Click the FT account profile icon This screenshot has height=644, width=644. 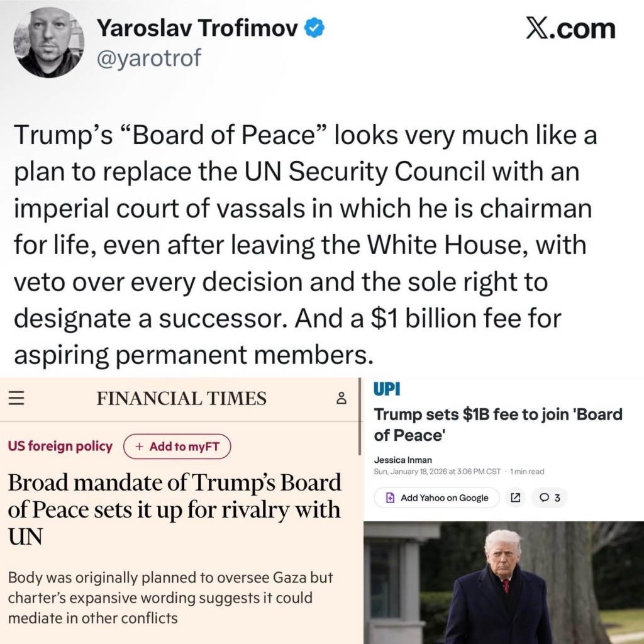[x=341, y=398]
